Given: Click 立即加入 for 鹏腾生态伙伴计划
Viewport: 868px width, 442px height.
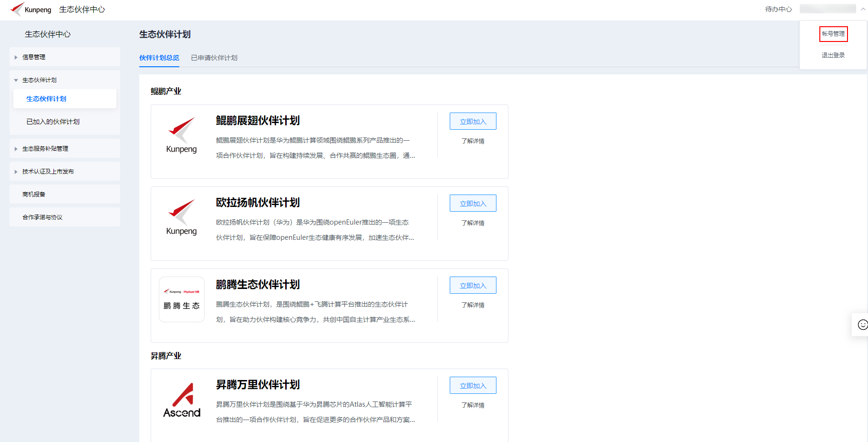Looking at the screenshot, I should pos(473,285).
